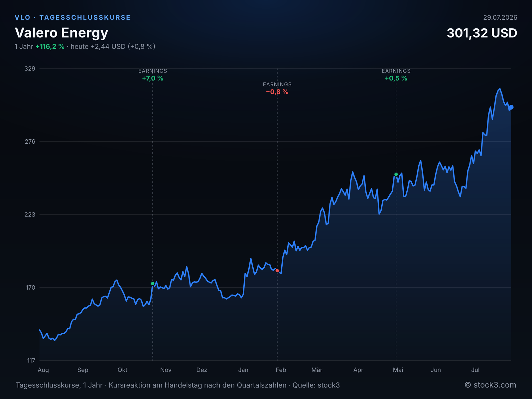532x399 pixels.
Task: Click the green earnings dot near November
Action: 153,284
